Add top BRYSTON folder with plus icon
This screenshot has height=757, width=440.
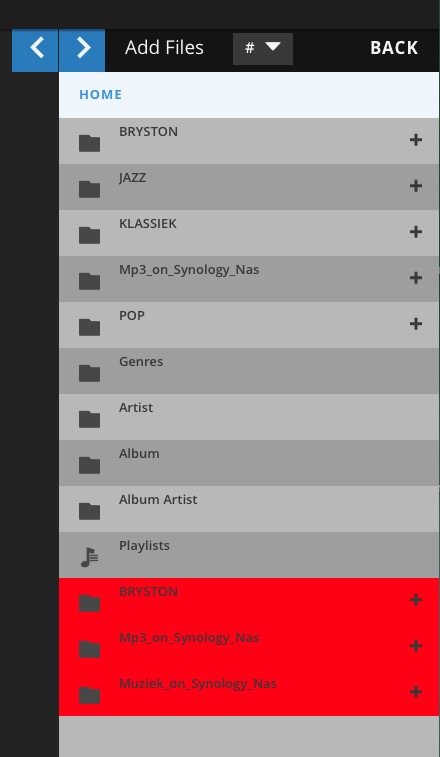(x=416, y=140)
